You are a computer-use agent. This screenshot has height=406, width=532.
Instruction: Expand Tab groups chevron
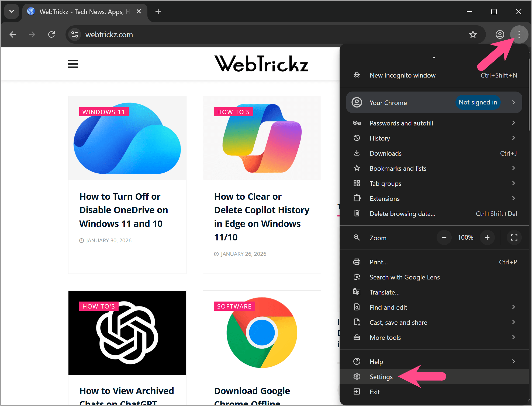514,183
